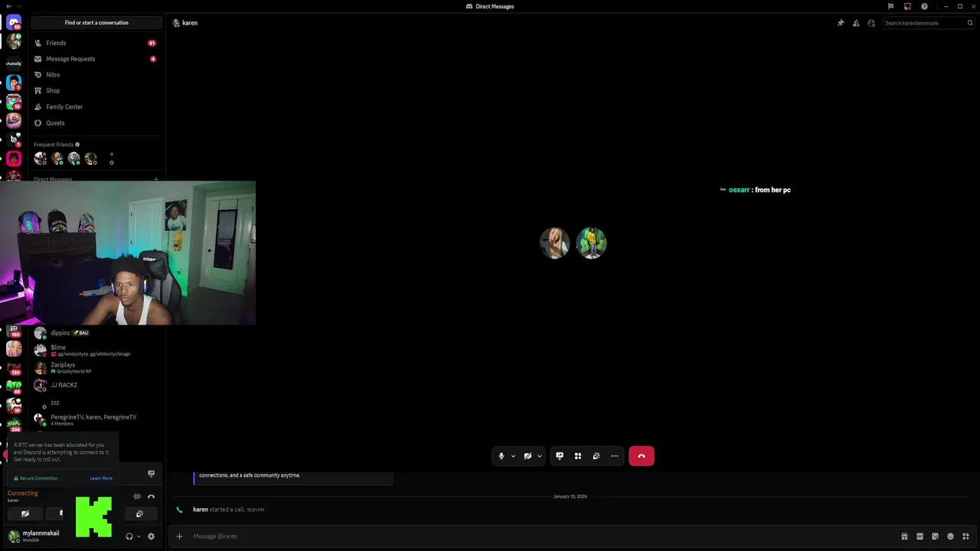
Task: Open the Shop page
Action: [x=96, y=90]
